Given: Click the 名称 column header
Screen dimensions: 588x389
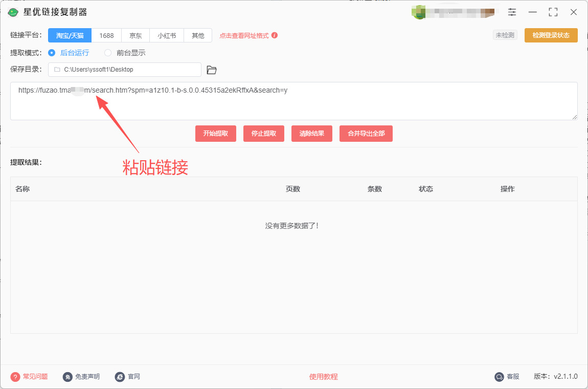Looking at the screenshot, I should [x=22, y=189].
